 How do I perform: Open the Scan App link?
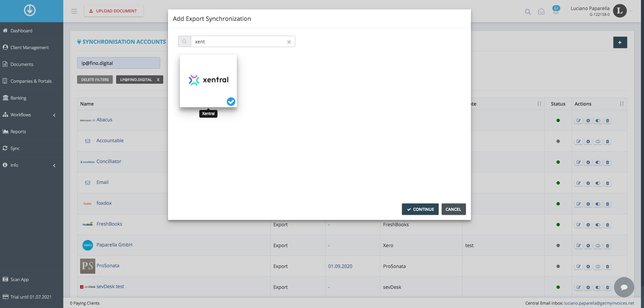click(x=32, y=279)
